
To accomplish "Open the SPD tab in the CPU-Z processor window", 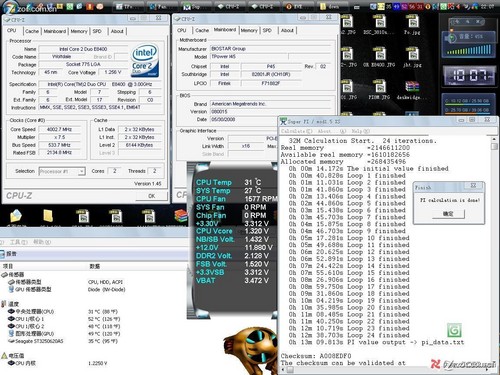I will [97, 31].
